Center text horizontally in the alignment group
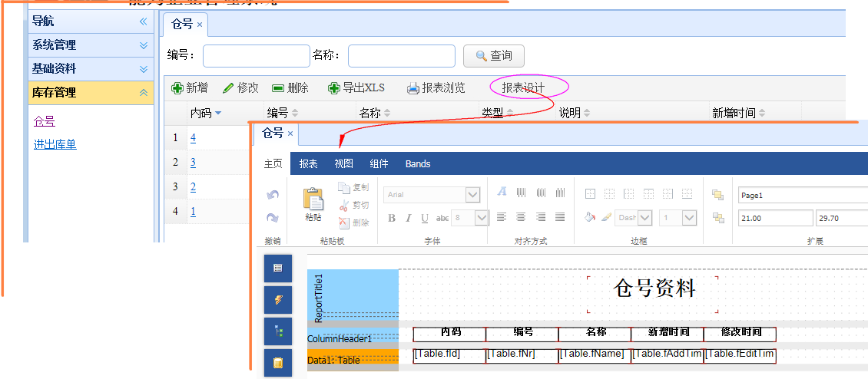The height and width of the screenshot is (379, 868). click(521, 217)
